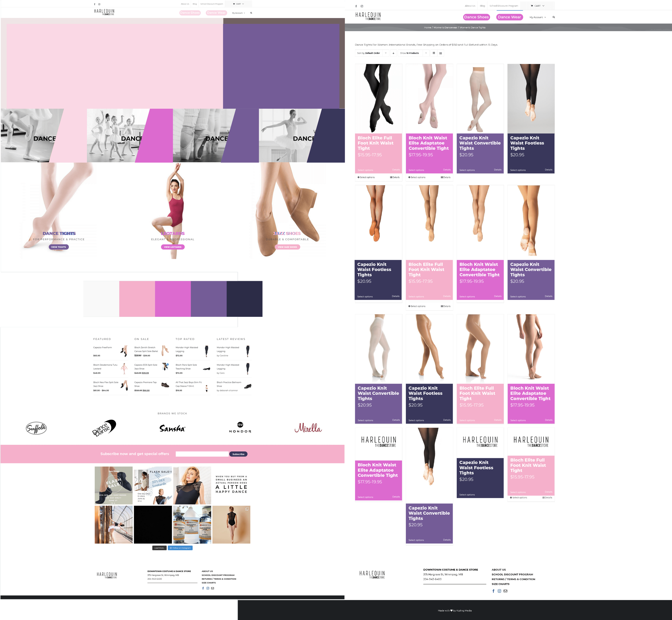Click the Sansha brand logo
The height and width of the screenshot is (620, 672).
(x=172, y=428)
